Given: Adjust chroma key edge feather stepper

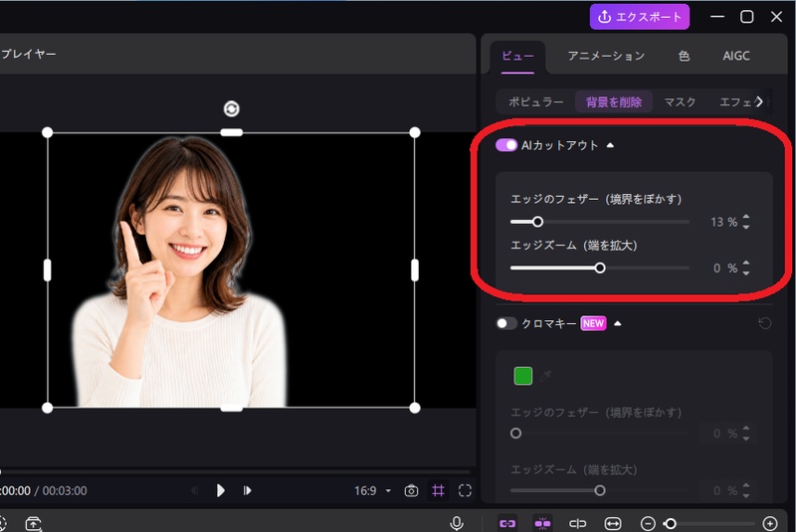Looking at the screenshot, I should click(745, 434).
